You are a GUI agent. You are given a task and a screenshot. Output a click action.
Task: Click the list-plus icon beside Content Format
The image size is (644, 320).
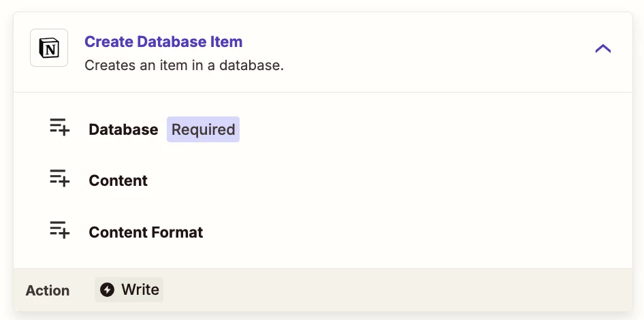coord(59,229)
